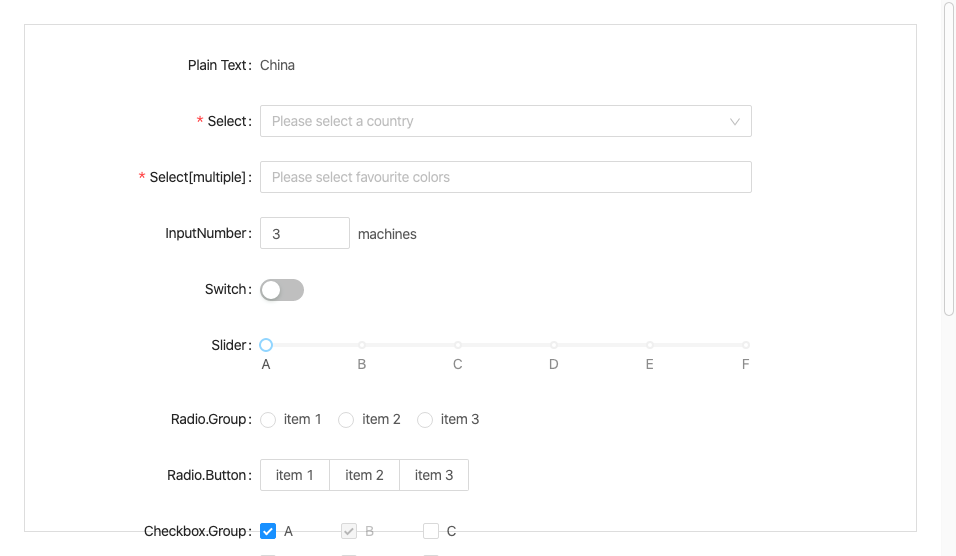Select item 3 radio in Radio.Group

pos(425,420)
